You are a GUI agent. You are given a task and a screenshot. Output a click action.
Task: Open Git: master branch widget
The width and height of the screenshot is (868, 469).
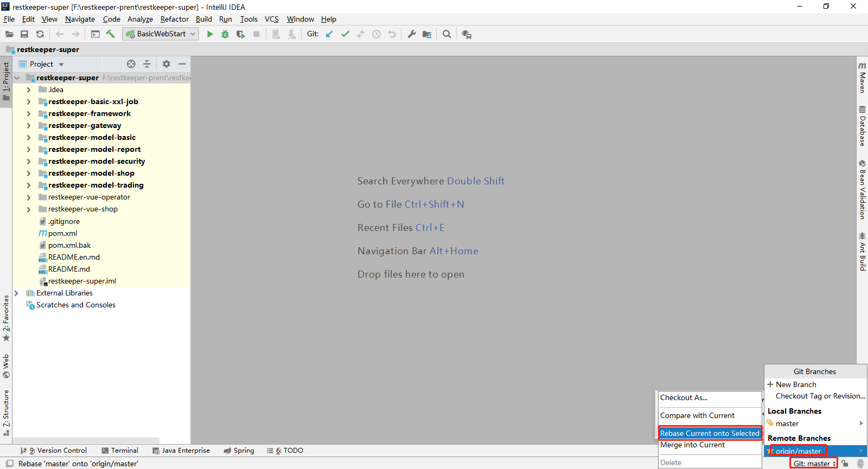point(814,464)
